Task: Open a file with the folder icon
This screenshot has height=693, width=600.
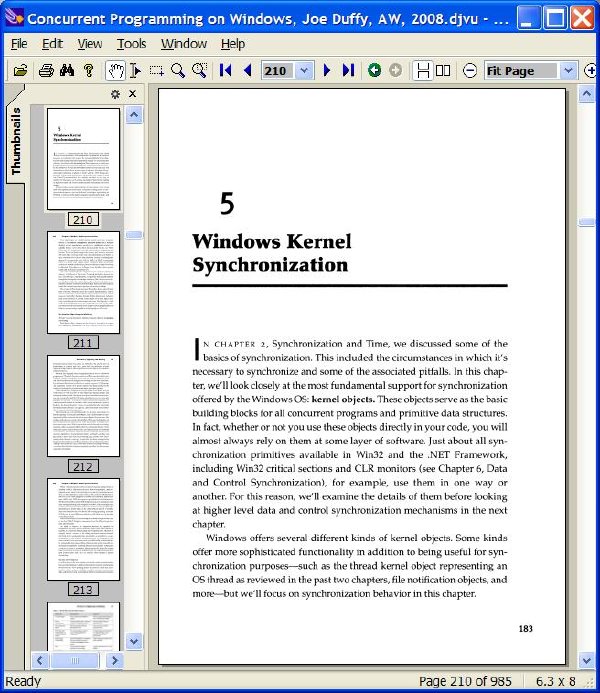Action: coord(20,71)
